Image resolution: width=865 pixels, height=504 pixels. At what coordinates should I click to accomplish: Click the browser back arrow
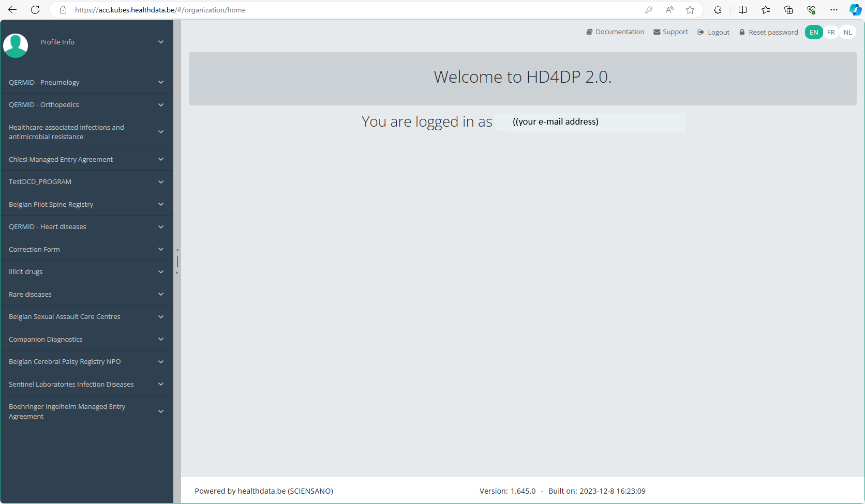12,10
